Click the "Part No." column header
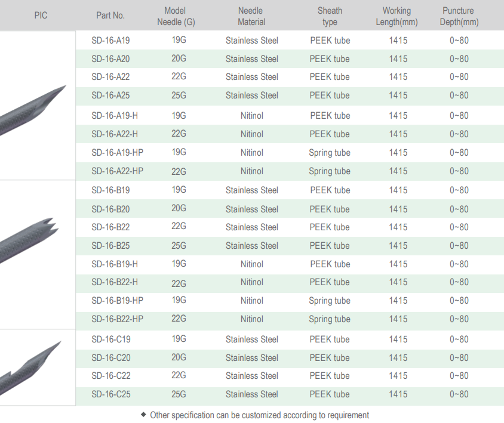Image resolution: width=504 pixels, height=423 pixels. click(110, 16)
